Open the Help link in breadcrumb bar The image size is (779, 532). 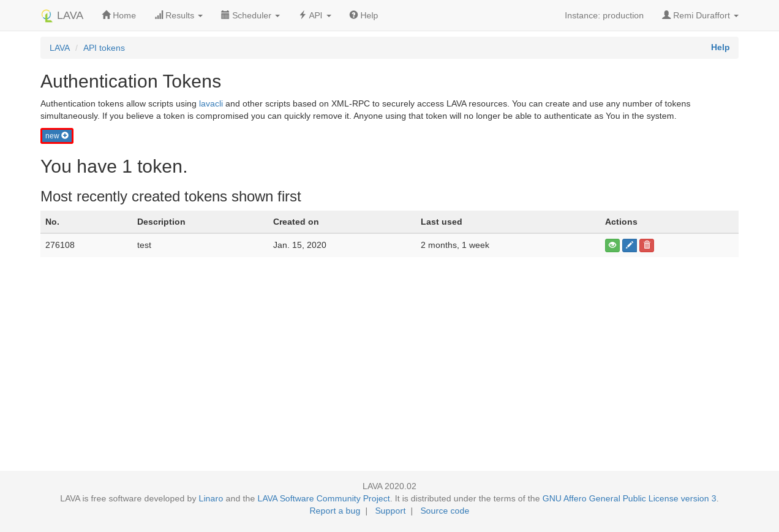[x=720, y=47]
